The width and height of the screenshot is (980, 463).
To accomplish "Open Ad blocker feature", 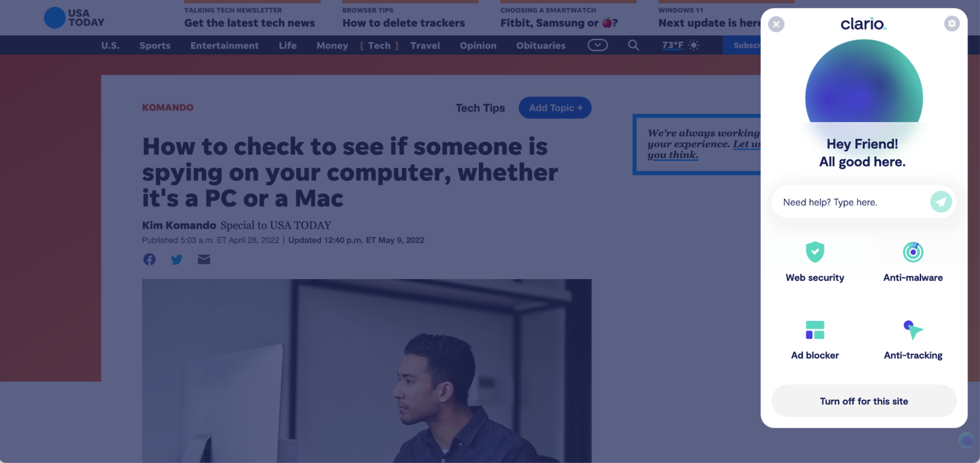I will (815, 340).
